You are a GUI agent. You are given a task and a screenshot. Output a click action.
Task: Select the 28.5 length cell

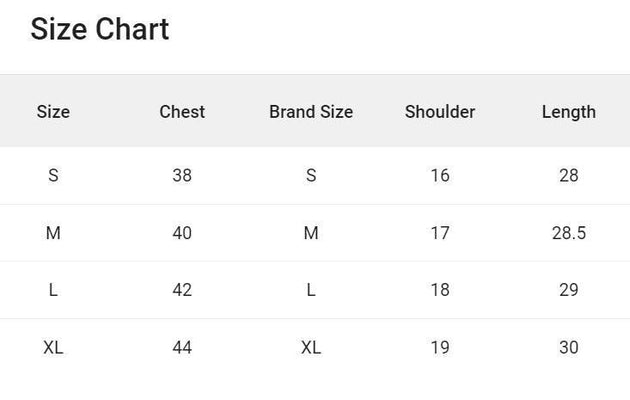[568, 234]
